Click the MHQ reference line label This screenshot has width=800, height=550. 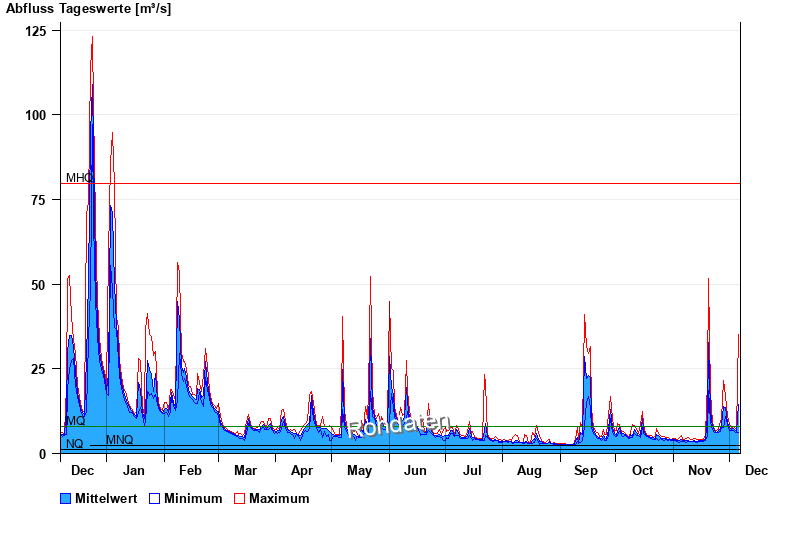coord(79,178)
